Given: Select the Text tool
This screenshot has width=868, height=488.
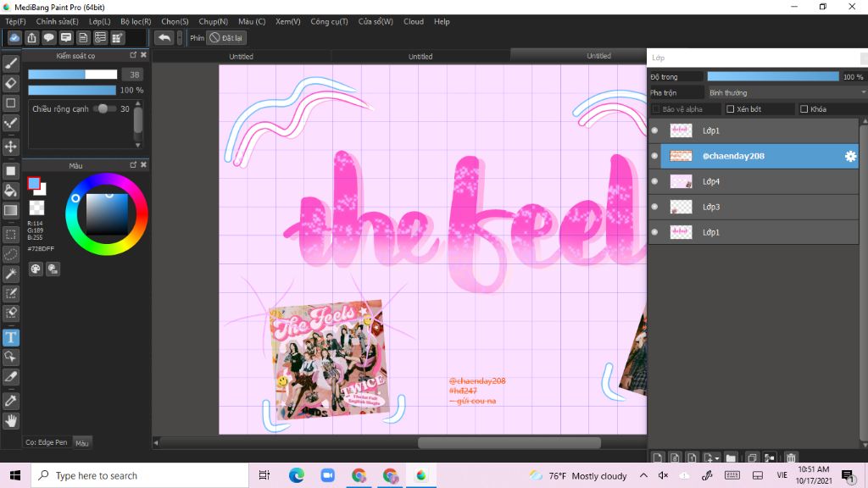Looking at the screenshot, I should coord(11,337).
